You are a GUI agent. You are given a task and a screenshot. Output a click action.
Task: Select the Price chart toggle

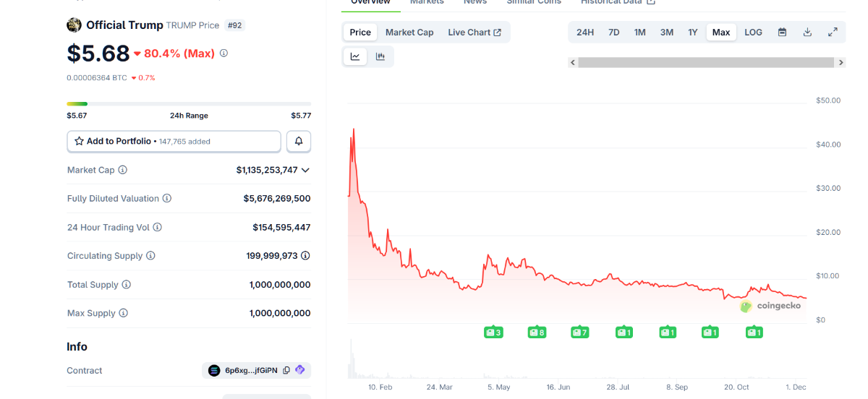pos(360,33)
